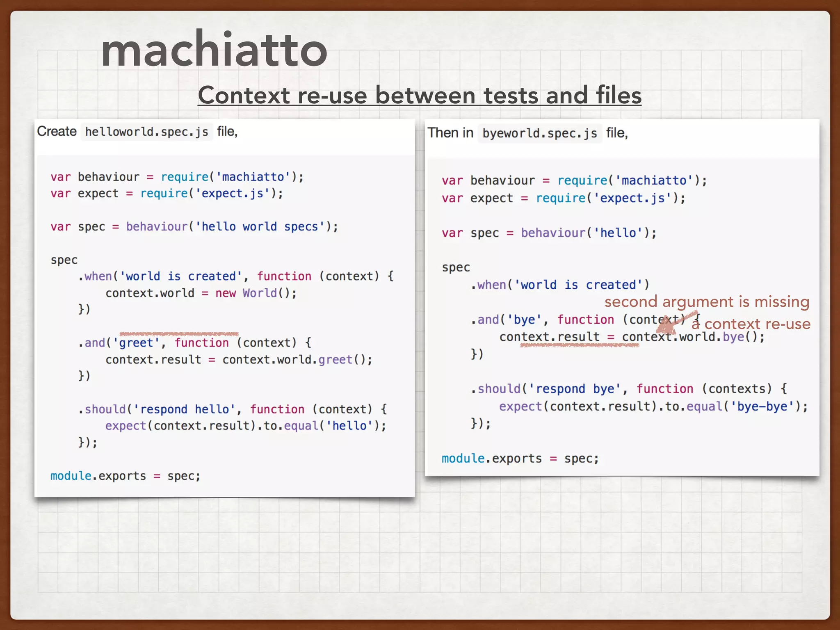Image resolution: width=840 pixels, height=630 pixels.
Task: Click 'hello world specs' string in left code
Action: [x=260, y=226]
